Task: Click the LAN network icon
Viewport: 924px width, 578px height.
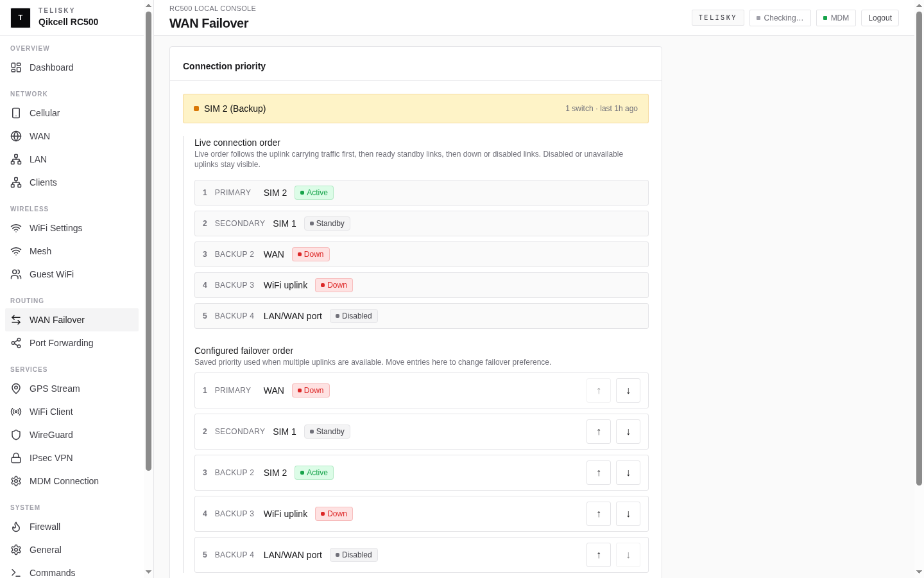Action: pos(16,159)
